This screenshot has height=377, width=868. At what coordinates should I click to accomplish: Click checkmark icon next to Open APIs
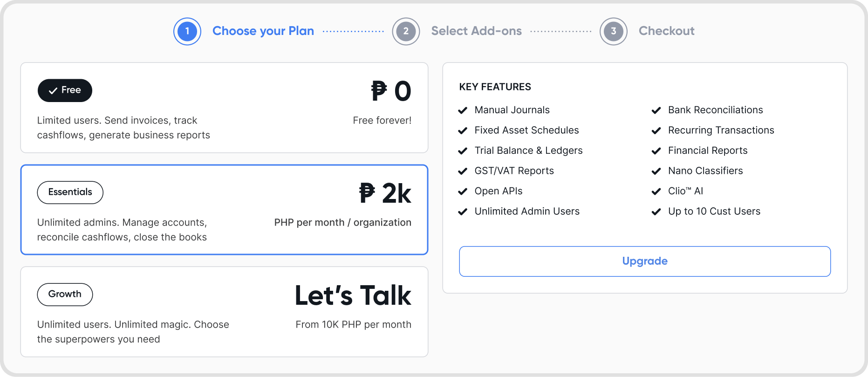pyautogui.click(x=463, y=192)
